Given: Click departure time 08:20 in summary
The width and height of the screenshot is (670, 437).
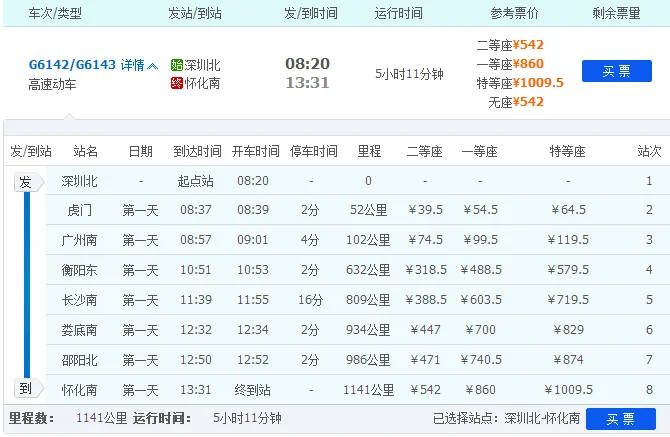Looking at the screenshot, I should [x=308, y=64].
